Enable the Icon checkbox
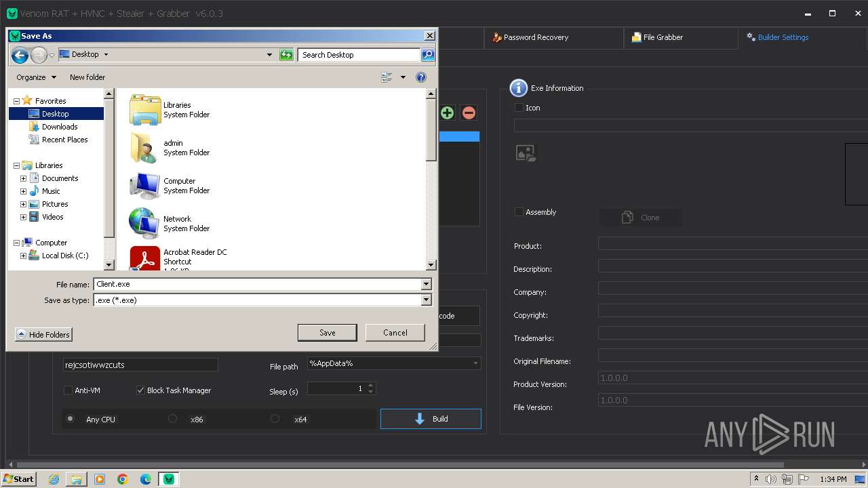868x488 pixels. tap(519, 107)
